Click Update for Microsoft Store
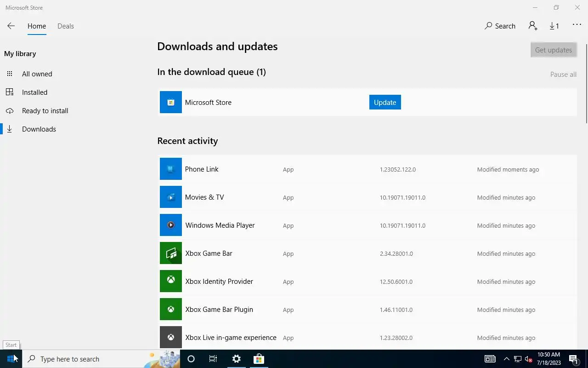 click(x=385, y=102)
